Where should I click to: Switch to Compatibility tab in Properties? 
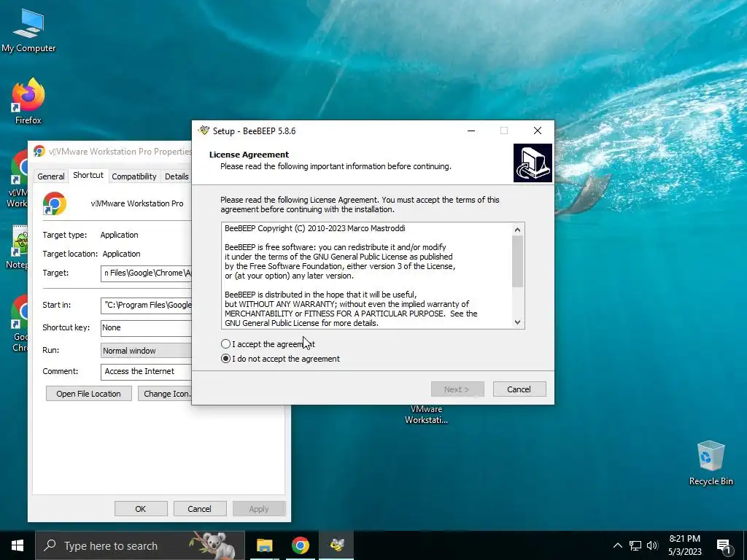[x=134, y=176]
